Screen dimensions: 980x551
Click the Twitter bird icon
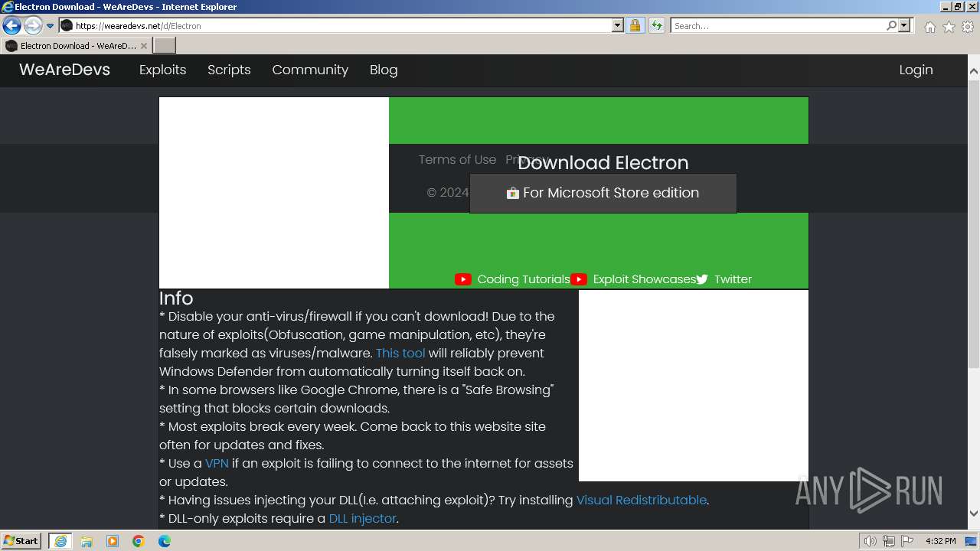pyautogui.click(x=702, y=279)
